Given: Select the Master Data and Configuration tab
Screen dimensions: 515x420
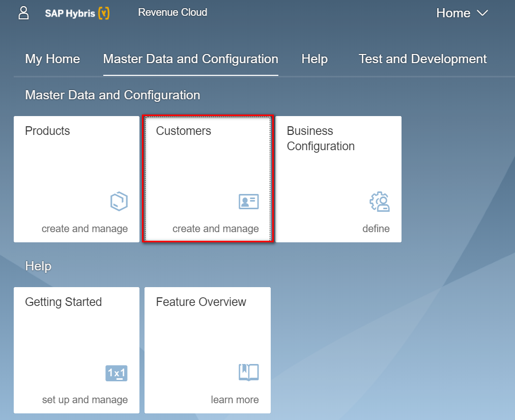Looking at the screenshot, I should (190, 59).
